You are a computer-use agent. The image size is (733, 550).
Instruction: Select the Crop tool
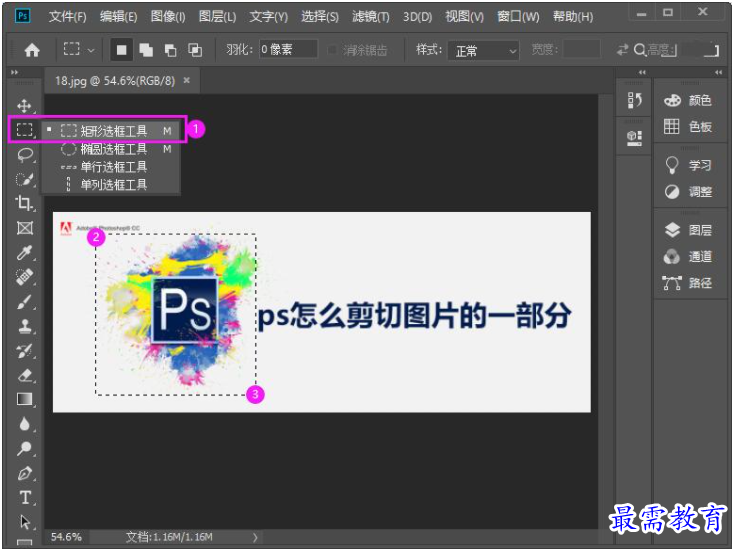click(x=24, y=203)
